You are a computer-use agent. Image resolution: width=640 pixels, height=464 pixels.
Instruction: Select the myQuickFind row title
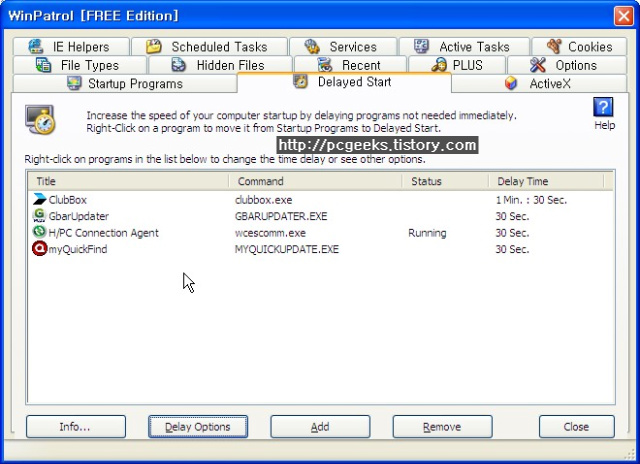coord(78,249)
